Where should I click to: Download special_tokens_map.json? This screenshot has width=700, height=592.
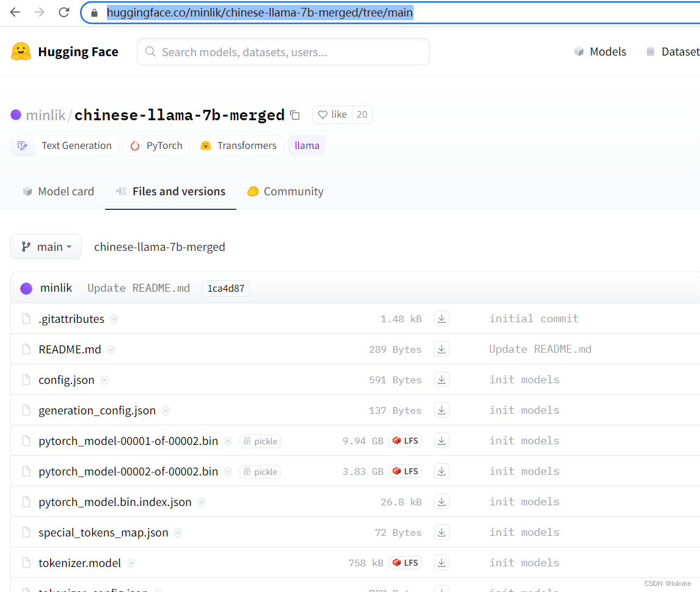[x=442, y=532]
